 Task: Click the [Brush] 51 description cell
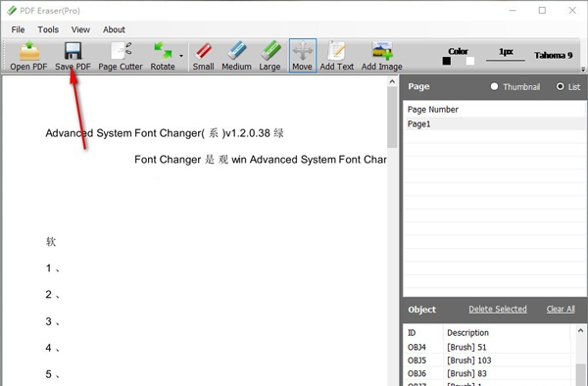coord(466,347)
